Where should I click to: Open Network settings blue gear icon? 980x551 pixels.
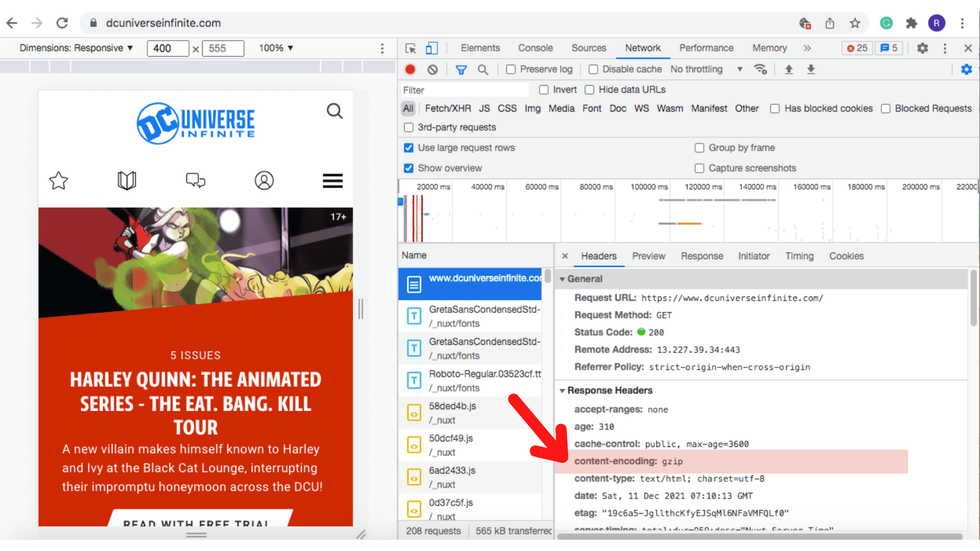pos(966,69)
